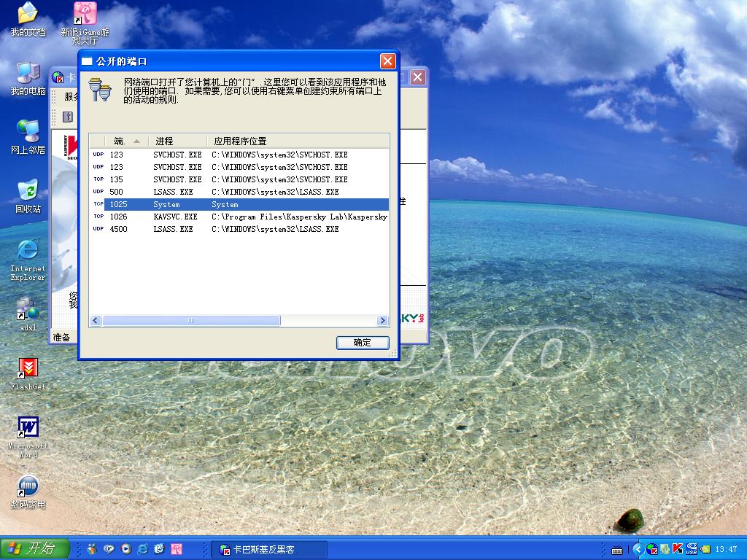Click the Kaspersky Lab path text
Viewport: 747px width, 560px height.
(x=300, y=217)
